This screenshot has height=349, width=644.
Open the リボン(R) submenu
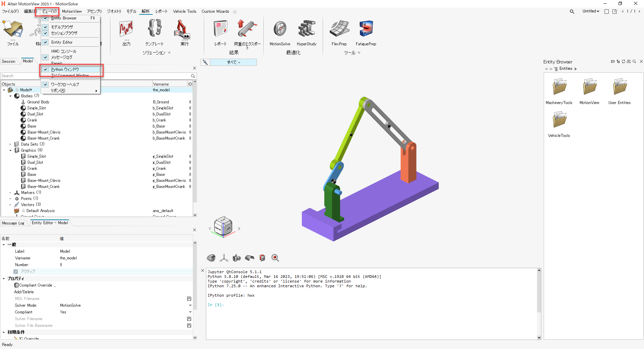pos(70,91)
